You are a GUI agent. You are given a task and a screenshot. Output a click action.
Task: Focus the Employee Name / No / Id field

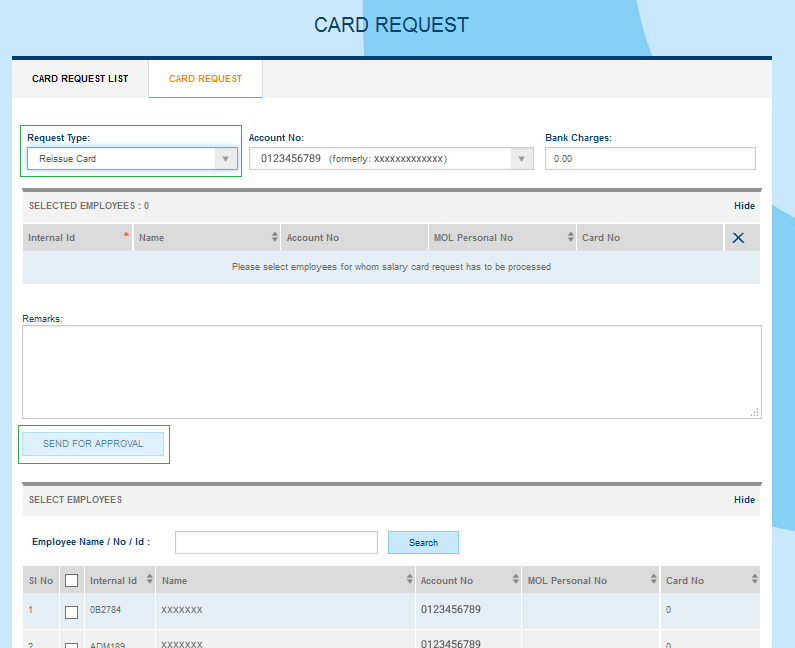pyautogui.click(x=276, y=543)
